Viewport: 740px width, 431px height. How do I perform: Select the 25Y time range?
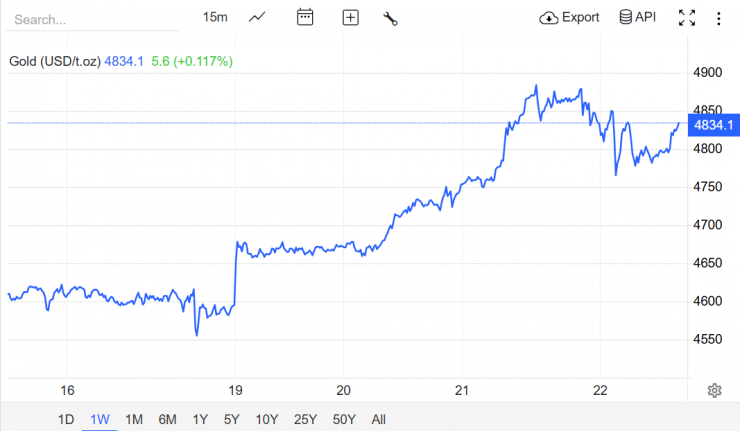(x=306, y=419)
